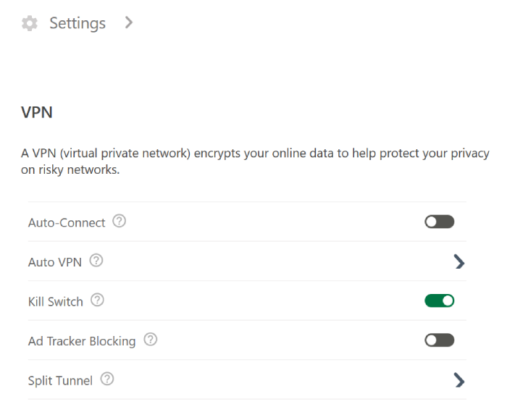Click the Kill Switch help question icon

97,301
